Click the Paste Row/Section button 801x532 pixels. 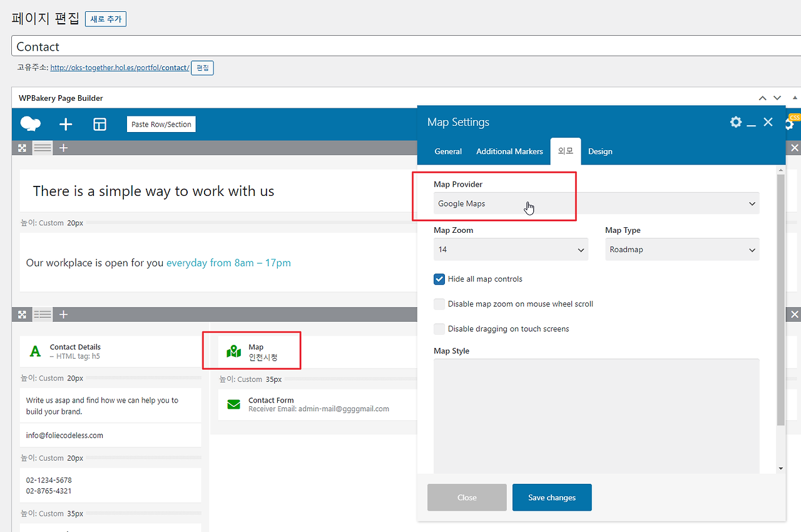coord(161,125)
